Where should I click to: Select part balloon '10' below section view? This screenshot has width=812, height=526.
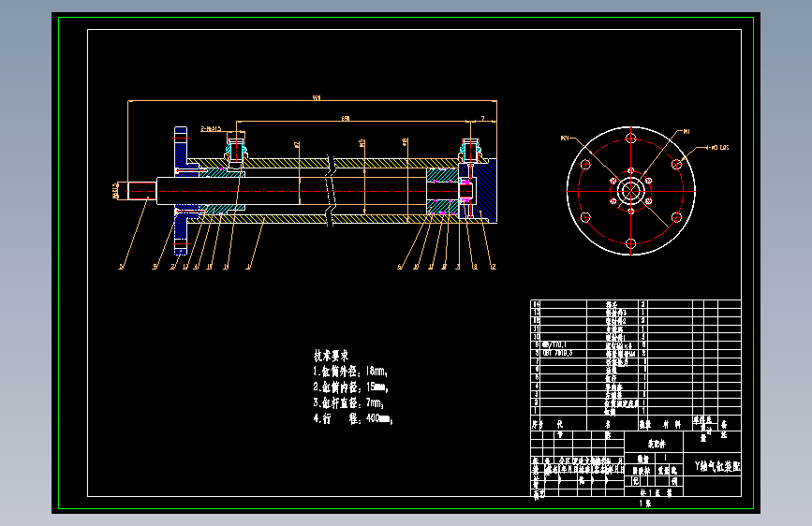coord(416,267)
